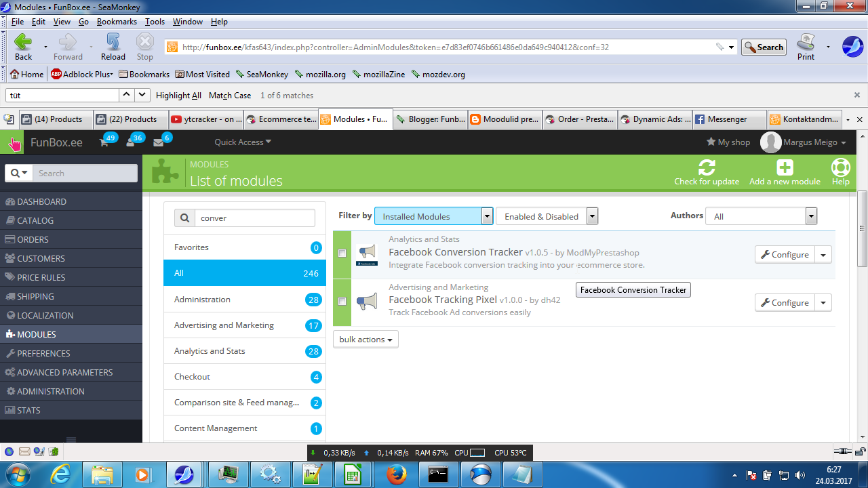Viewport: 868px width, 488px height.
Task: Open the File menu
Action: (x=18, y=22)
